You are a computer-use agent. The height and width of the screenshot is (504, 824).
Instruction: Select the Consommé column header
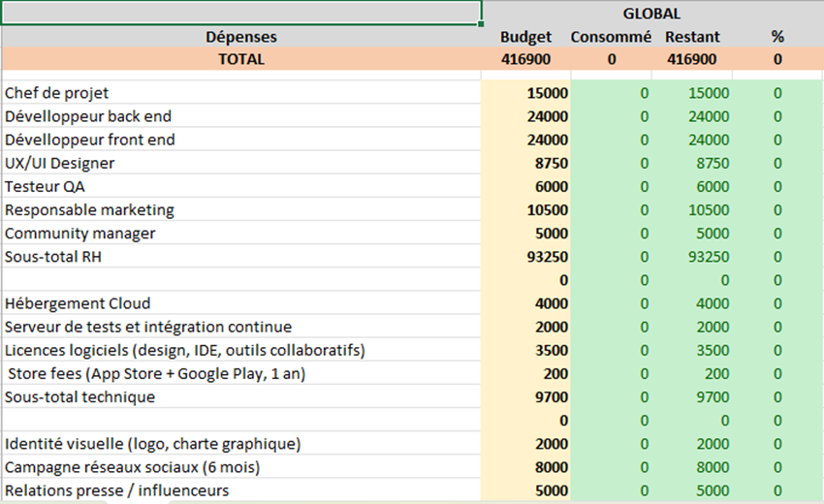(x=611, y=37)
